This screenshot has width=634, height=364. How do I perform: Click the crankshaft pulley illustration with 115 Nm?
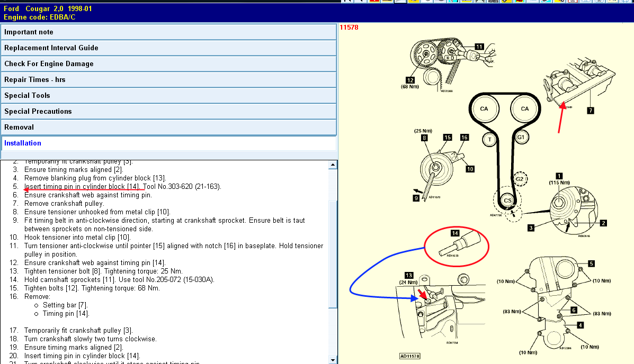(571, 209)
